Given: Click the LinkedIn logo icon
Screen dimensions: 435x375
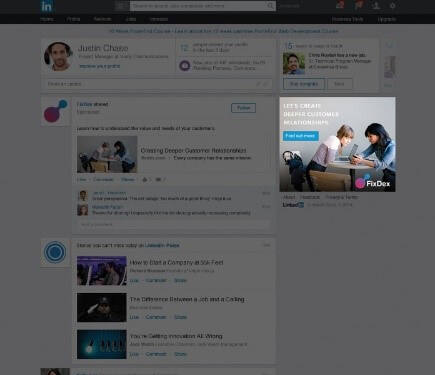Looking at the screenshot, I should [x=46, y=6].
